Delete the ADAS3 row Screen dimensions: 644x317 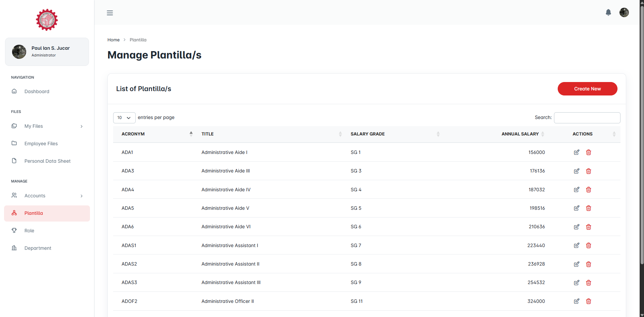tap(589, 283)
